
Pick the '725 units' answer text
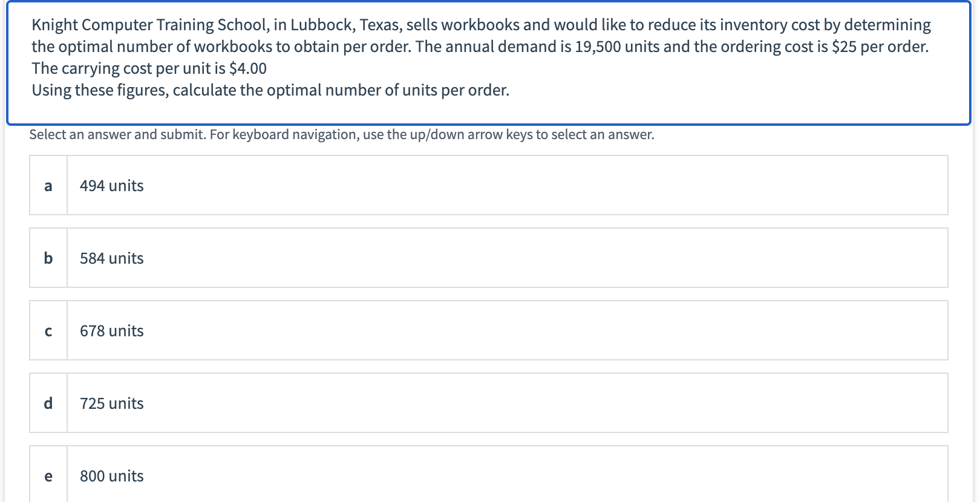point(112,403)
